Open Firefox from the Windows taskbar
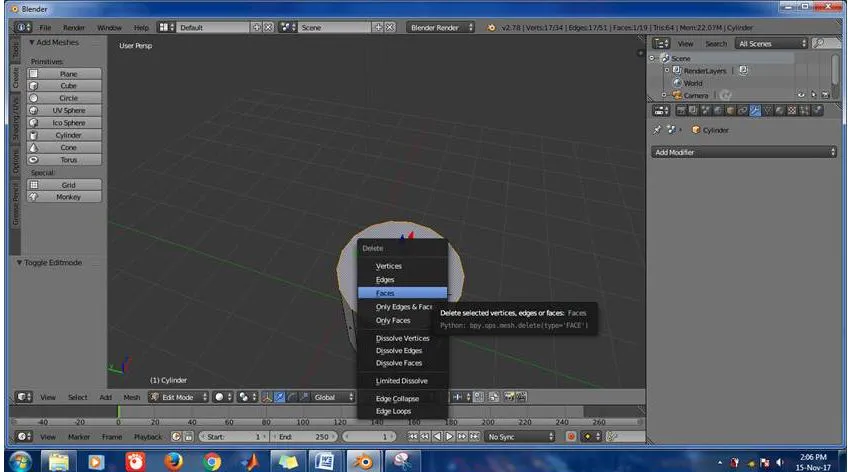This screenshot has height=472, width=848. (174, 461)
